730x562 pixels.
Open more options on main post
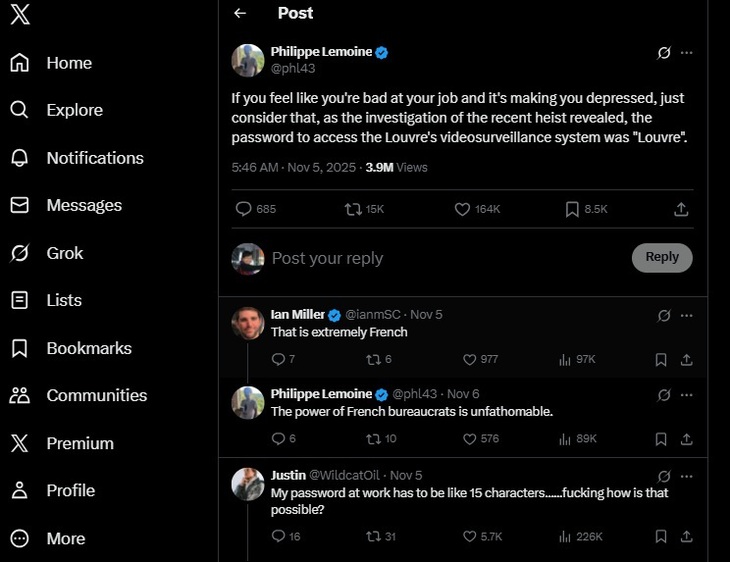pos(686,53)
